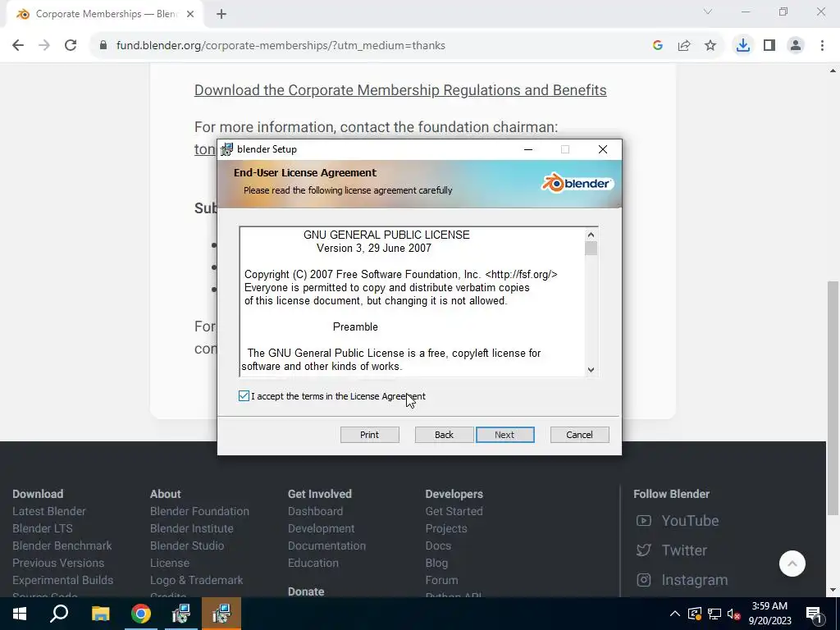Click the license scrollbar thumb
The image size is (840, 630).
pos(591,249)
